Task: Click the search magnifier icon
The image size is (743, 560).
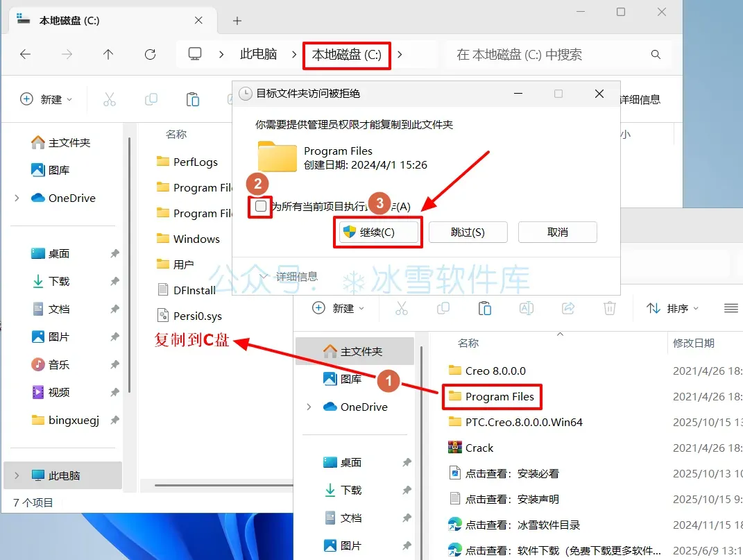Action: coord(656,55)
